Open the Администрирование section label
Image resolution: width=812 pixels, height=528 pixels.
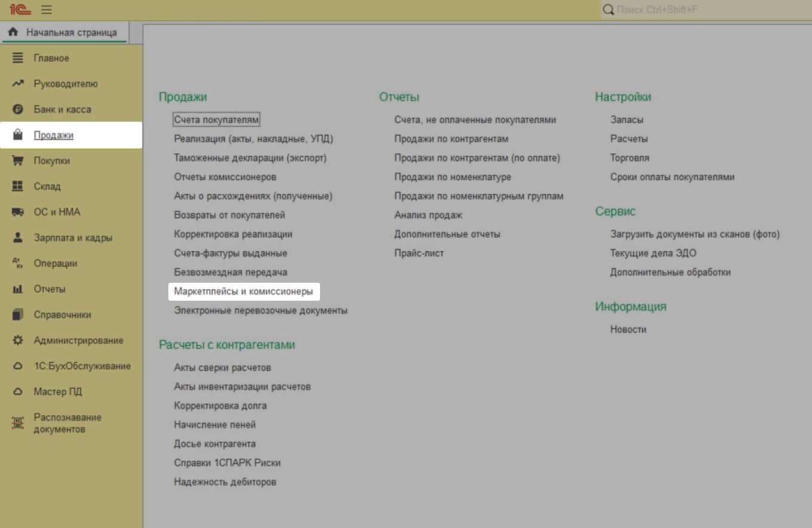pos(79,340)
